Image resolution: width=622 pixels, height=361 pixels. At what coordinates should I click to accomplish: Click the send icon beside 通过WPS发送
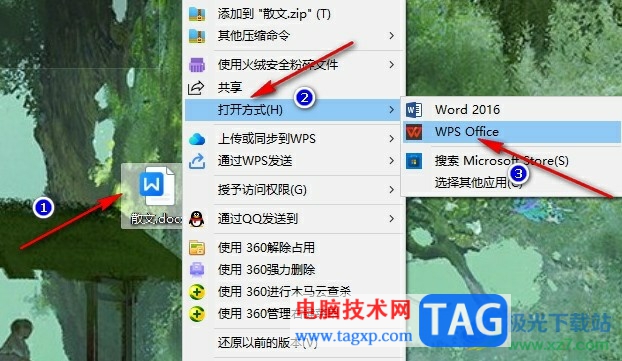(197, 161)
